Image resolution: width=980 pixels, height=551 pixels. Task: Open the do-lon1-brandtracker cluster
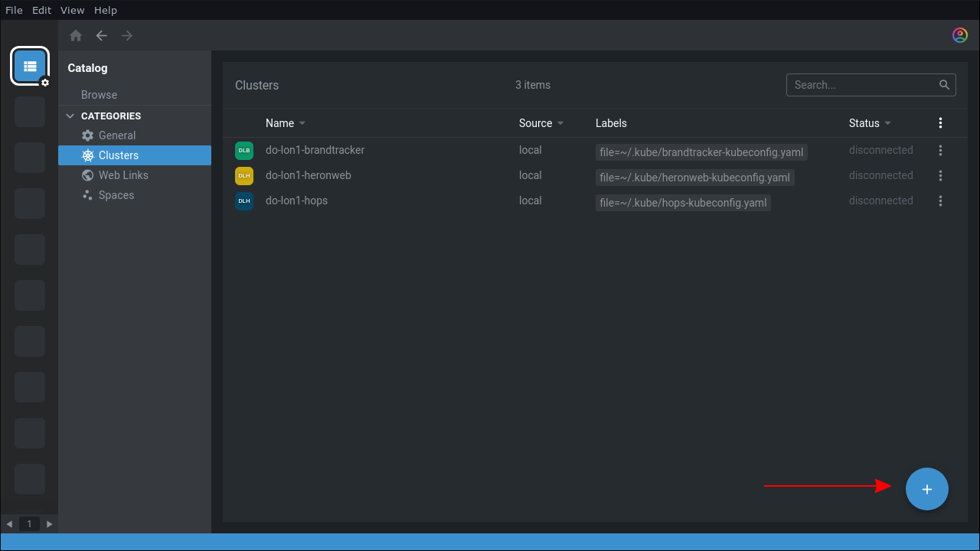tap(315, 150)
